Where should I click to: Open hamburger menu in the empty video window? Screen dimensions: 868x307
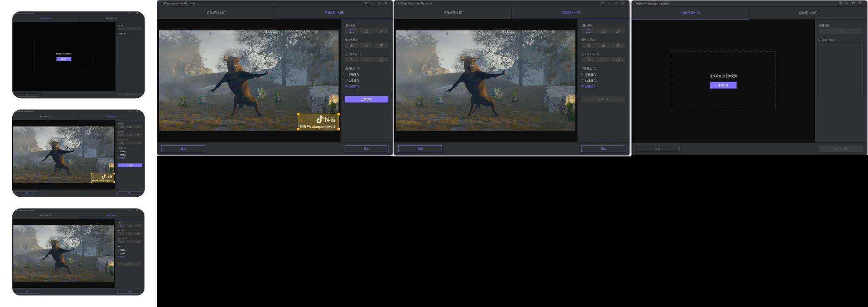coord(840,3)
